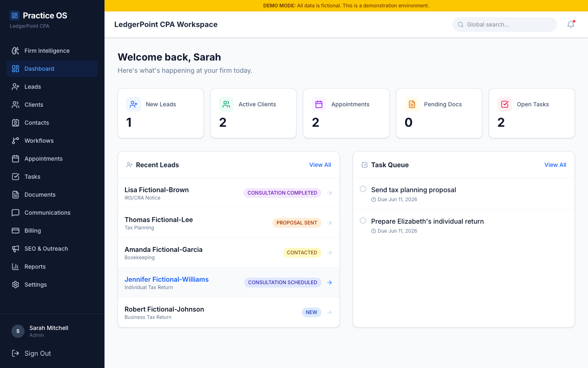Image resolution: width=588 pixels, height=368 pixels.
Task: Open Amanda Fictional-Garcia lead via arrow
Action: pos(330,253)
